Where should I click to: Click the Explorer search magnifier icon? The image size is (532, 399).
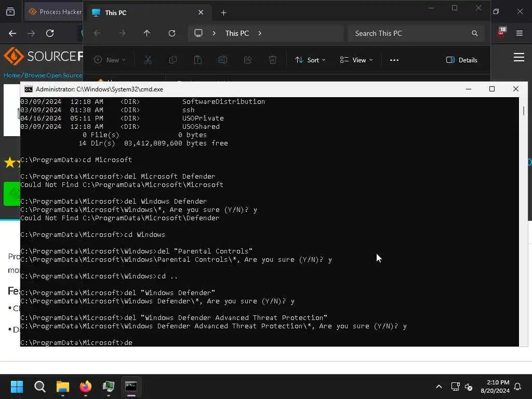tap(475, 33)
